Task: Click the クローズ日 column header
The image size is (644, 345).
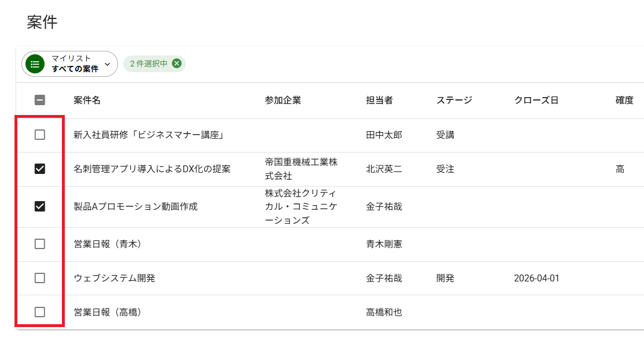Action: [536, 100]
